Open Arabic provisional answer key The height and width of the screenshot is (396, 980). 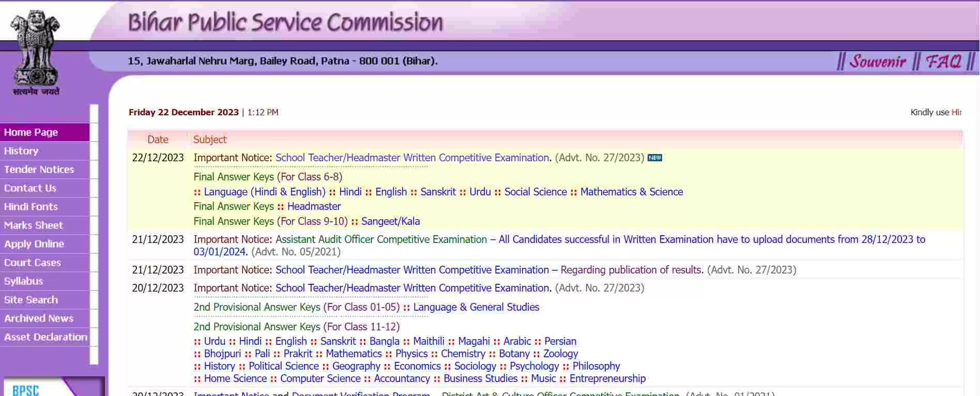517,341
